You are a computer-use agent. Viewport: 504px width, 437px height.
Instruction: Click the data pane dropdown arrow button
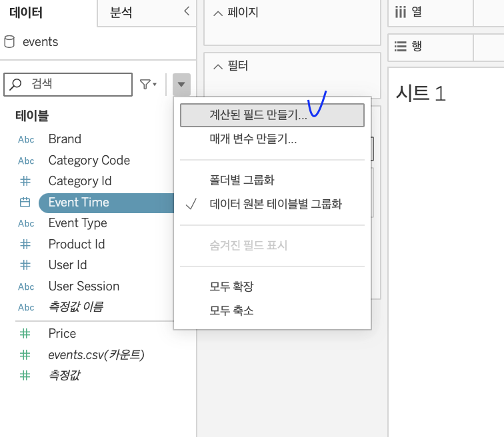181,85
